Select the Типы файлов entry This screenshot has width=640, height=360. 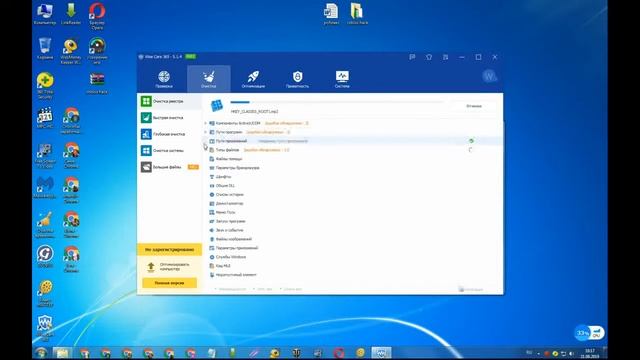227,150
